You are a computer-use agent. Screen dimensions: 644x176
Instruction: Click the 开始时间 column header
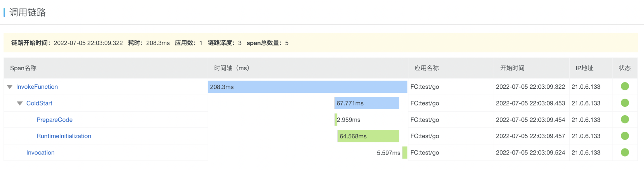(x=512, y=68)
